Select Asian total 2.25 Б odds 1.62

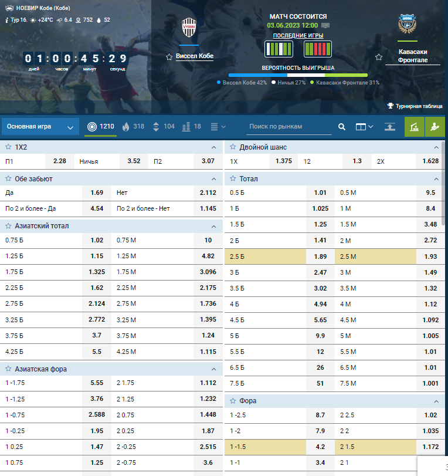point(97,288)
